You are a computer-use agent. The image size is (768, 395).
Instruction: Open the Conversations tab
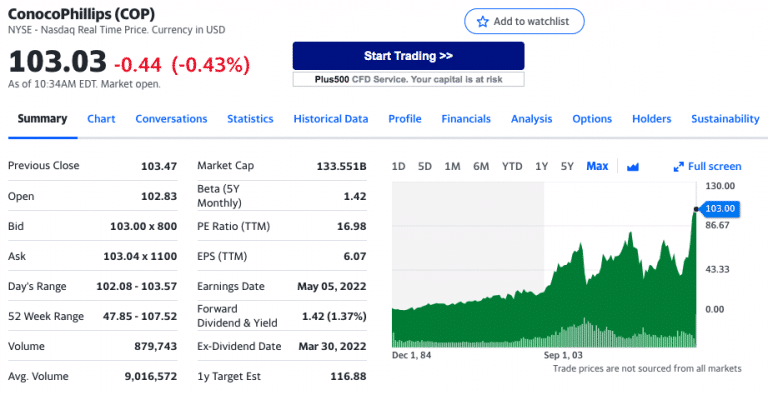coord(171,119)
